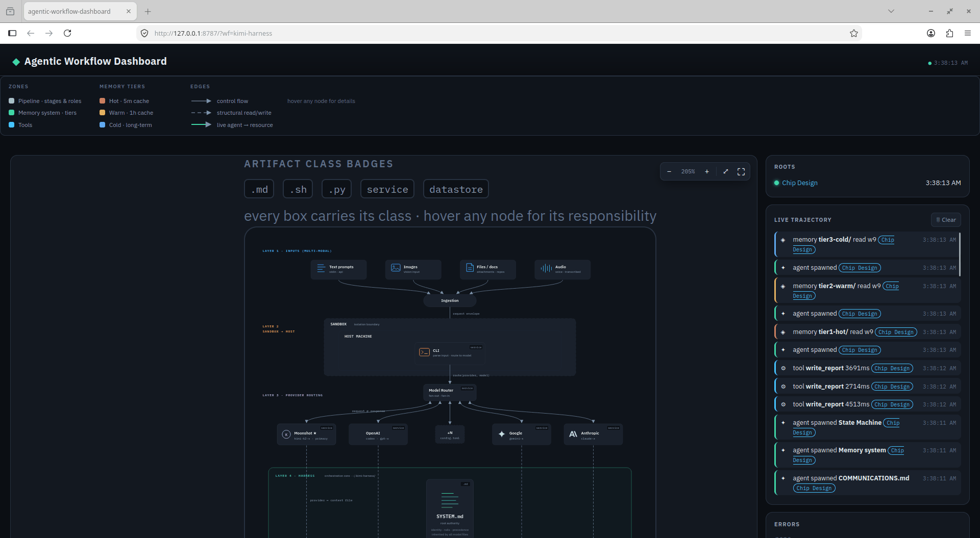
Task: Toggle the browser sidebar panel icon
Action: click(12, 33)
